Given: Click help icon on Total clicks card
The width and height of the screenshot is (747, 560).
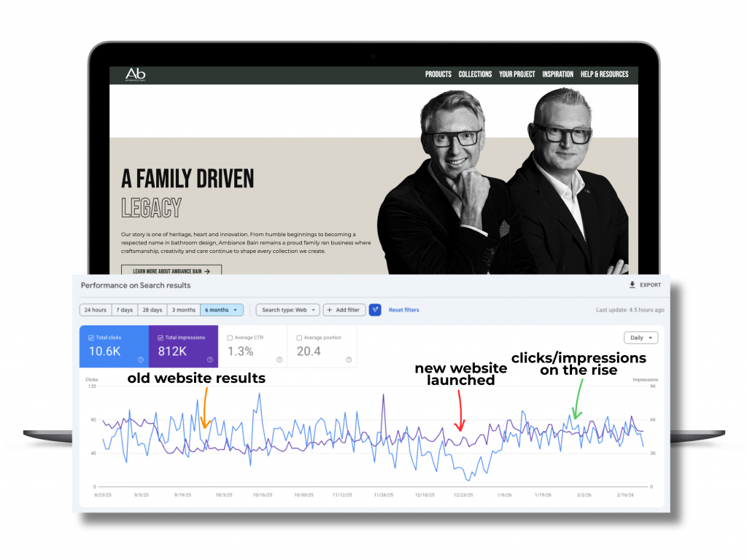Looking at the screenshot, I should click(x=139, y=359).
